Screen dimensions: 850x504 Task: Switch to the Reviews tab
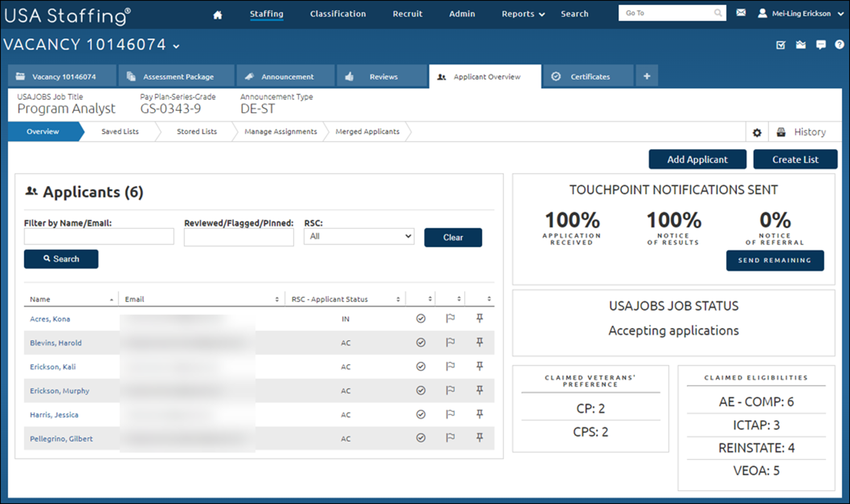click(382, 76)
